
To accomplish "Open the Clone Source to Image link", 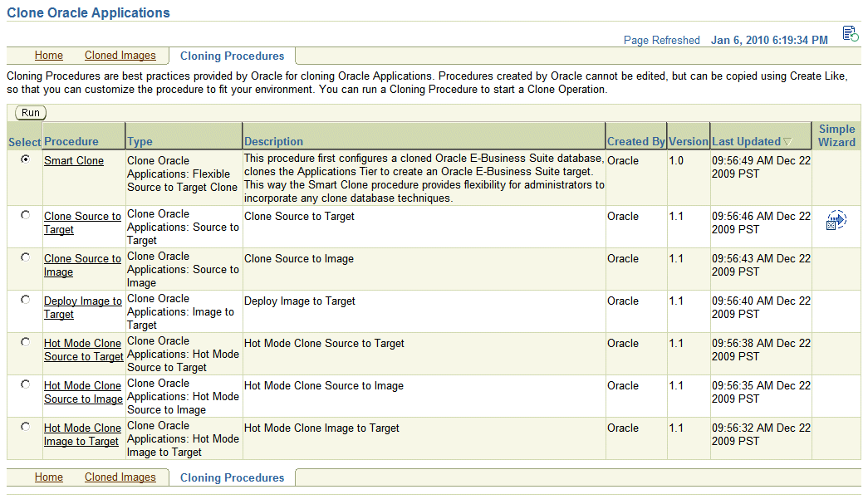I will (82, 265).
